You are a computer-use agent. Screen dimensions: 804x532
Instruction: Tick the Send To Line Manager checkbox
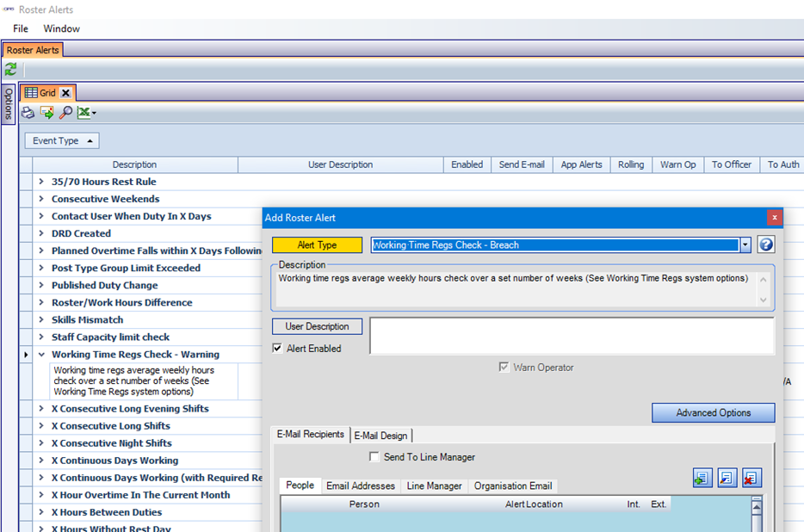[374, 457]
